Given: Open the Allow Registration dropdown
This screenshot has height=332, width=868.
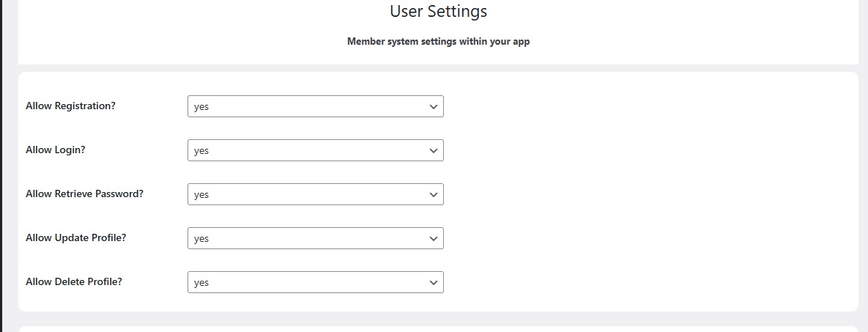Looking at the screenshot, I should 316,106.
